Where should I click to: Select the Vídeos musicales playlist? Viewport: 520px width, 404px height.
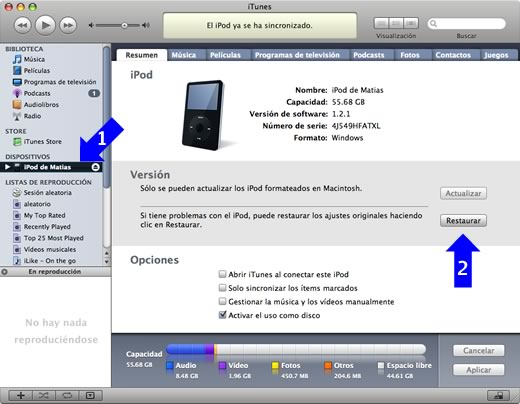(x=50, y=249)
